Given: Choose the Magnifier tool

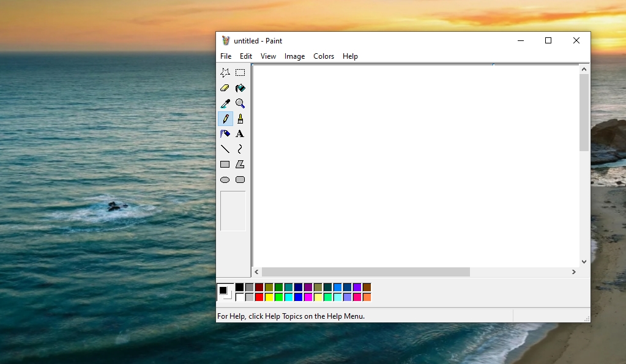Looking at the screenshot, I should click(x=240, y=103).
